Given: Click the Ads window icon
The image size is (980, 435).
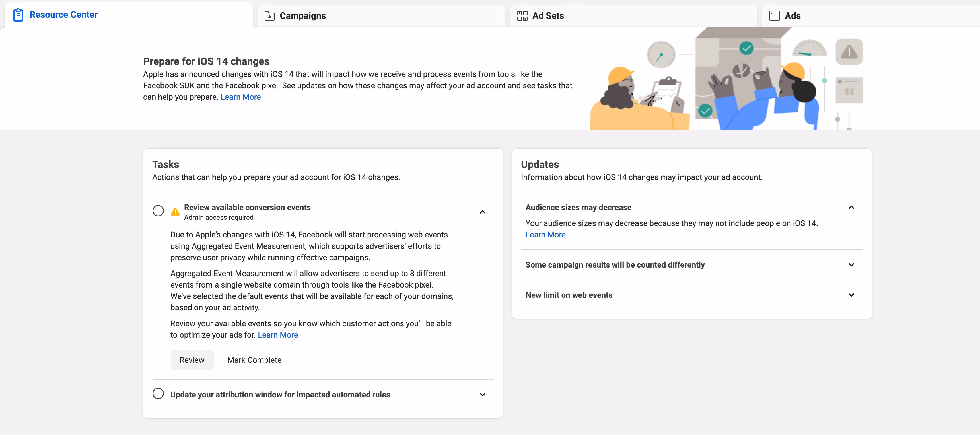Looking at the screenshot, I should [x=774, y=16].
